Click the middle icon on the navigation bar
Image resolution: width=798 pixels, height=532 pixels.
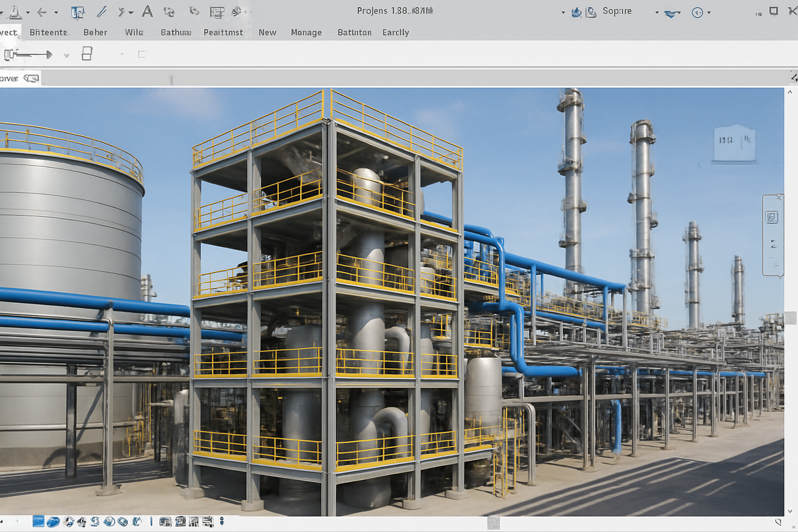click(773, 244)
